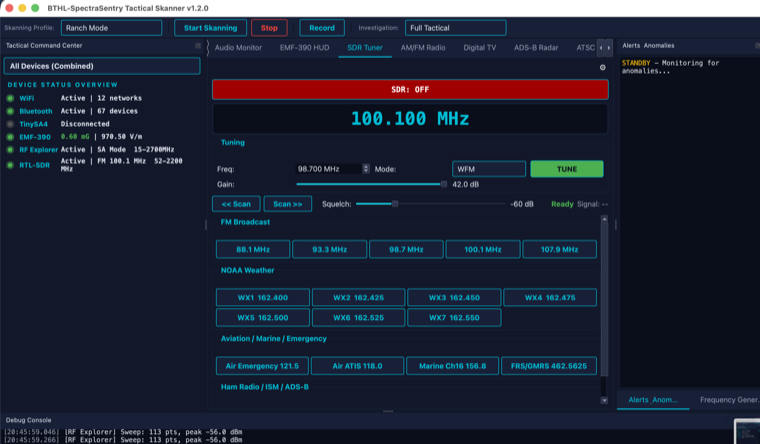Click the RTL-SDR green status indicator

tap(10, 165)
